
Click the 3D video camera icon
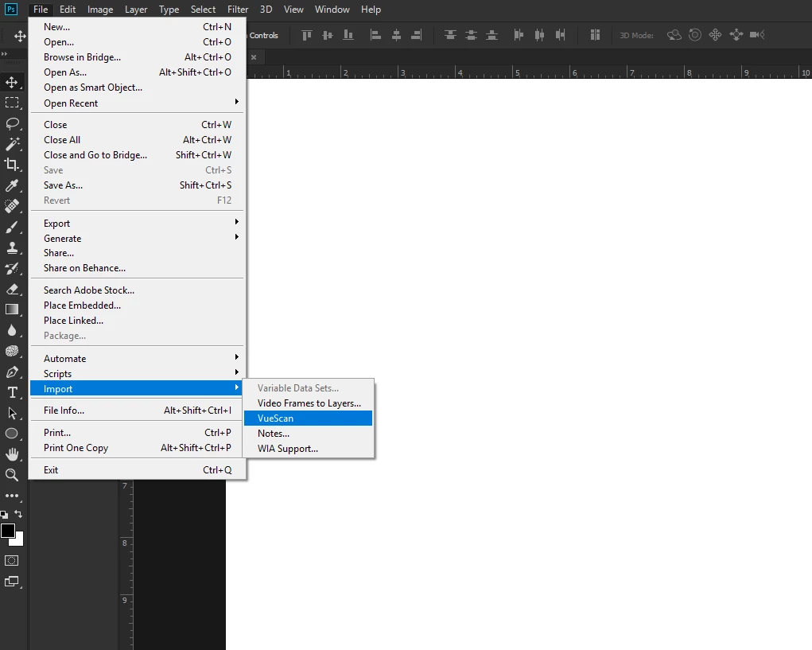tap(757, 35)
